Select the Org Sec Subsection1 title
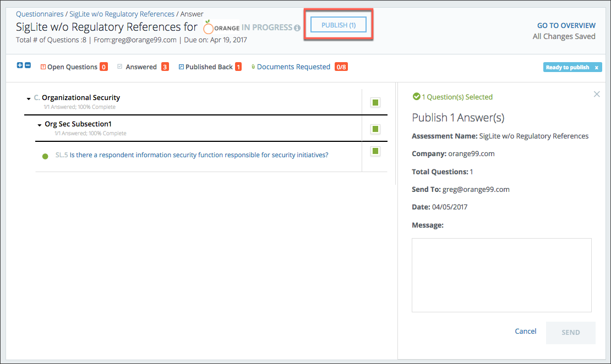The width and height of the screenshot is (611, 364). (78, 124)
